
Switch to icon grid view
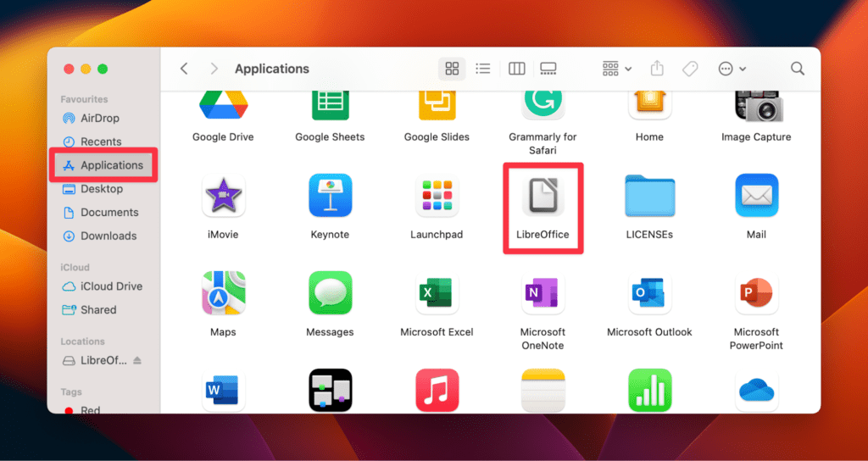pyautogui.click(x=453, y=69)
